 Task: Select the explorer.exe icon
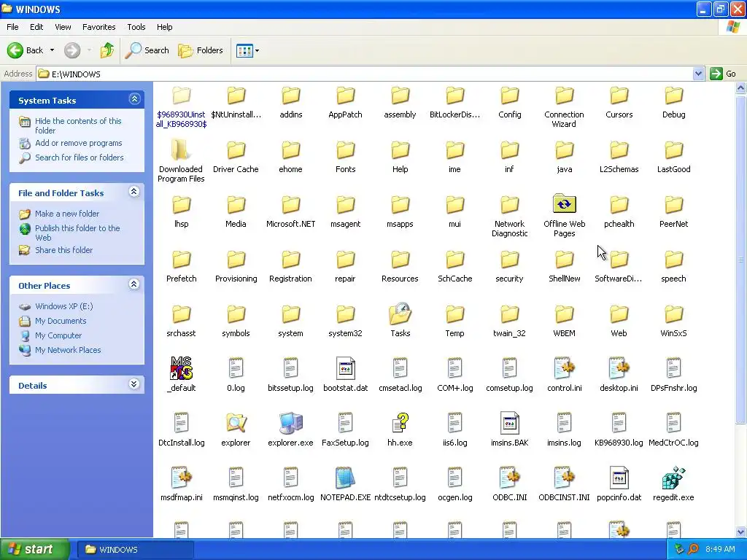click(290, 423)
